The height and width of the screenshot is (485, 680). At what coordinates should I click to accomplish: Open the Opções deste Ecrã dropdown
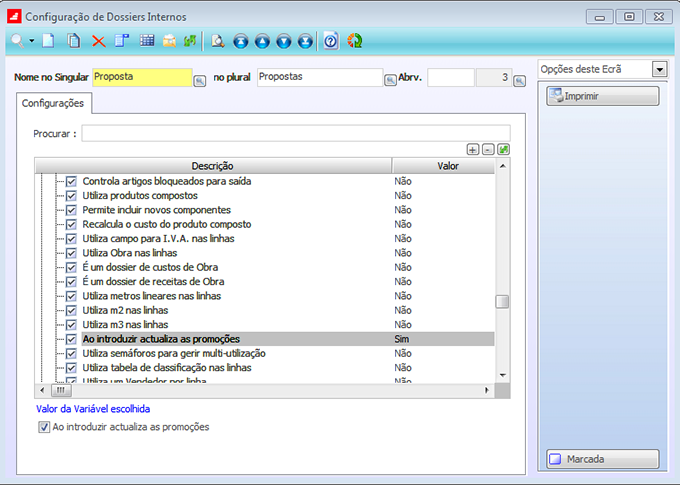[660, 69]
